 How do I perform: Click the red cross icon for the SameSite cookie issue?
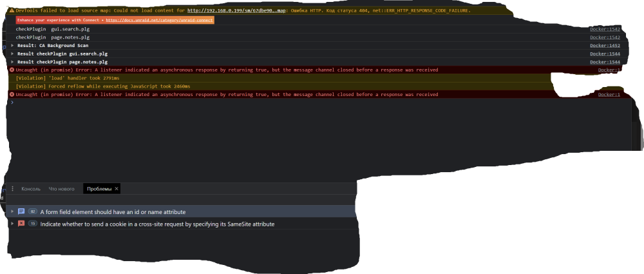21,224
